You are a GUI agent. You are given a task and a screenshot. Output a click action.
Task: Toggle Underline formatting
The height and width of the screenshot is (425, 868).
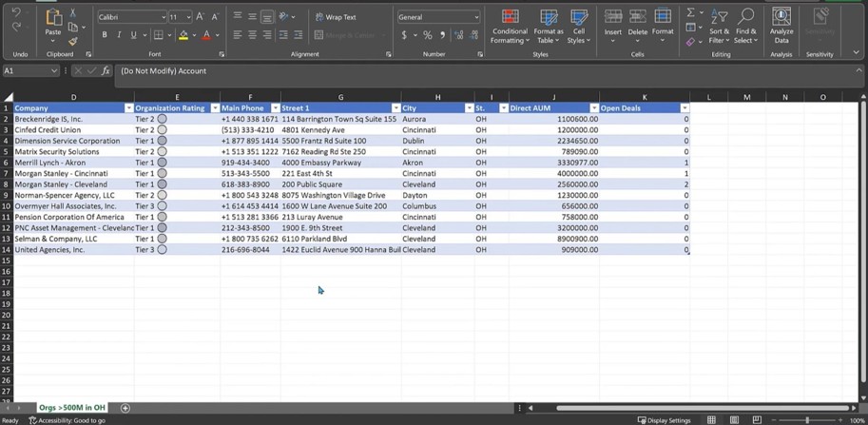coord(133,35)
